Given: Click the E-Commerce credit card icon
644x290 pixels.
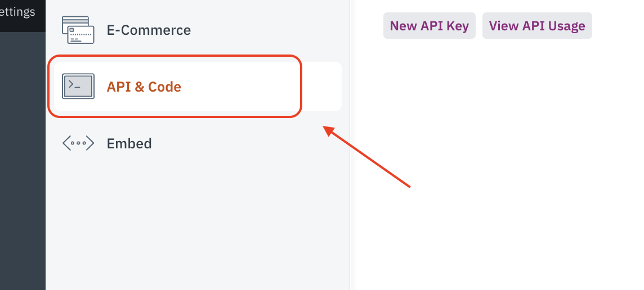Looking at the screenshot, I should [x=78, y=30].
